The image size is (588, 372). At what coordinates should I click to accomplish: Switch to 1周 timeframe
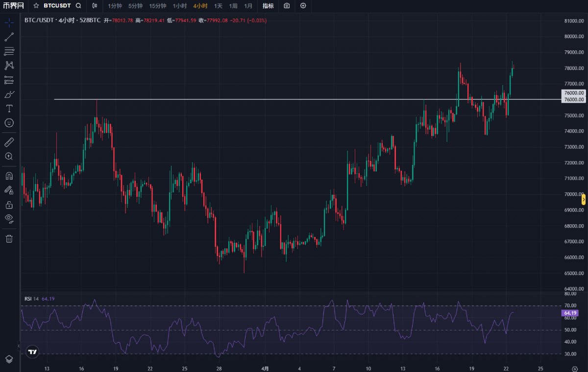pos(233,6)
